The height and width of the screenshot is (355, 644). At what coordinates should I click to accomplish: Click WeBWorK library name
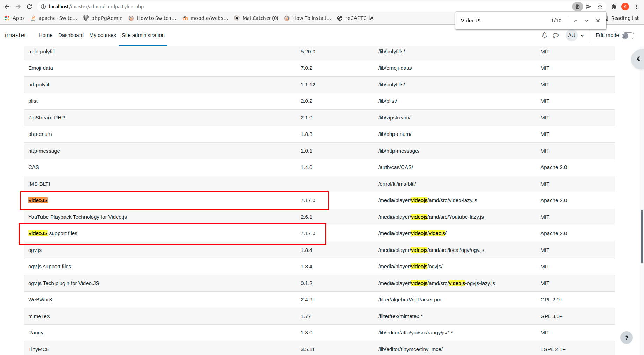coord(40,300)
